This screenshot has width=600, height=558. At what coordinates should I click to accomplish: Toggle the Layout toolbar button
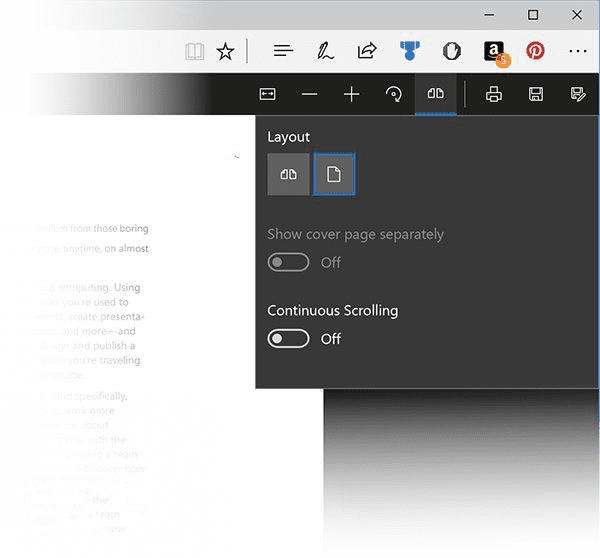(x=435, y=94)
